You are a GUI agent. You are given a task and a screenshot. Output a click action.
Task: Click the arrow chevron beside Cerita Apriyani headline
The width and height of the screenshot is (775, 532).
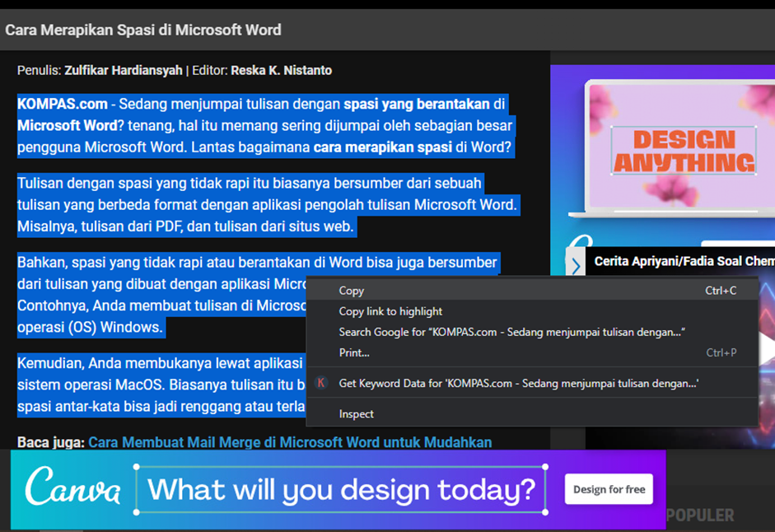[576, 266]
